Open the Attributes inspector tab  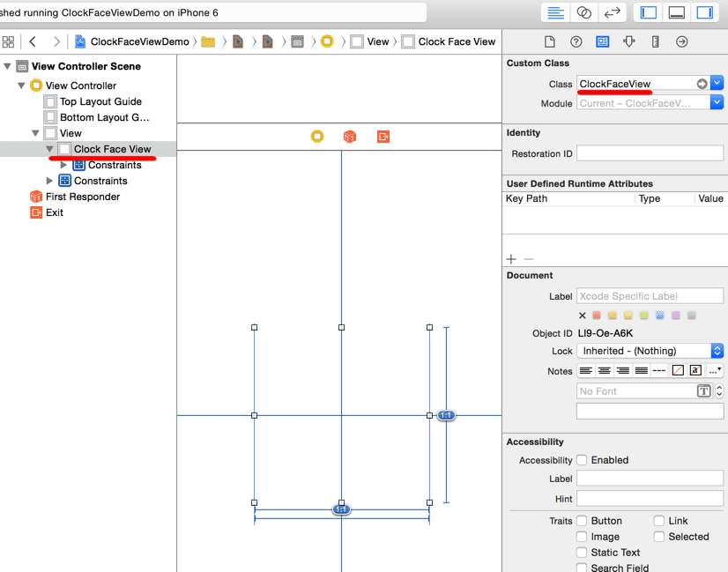629,41
